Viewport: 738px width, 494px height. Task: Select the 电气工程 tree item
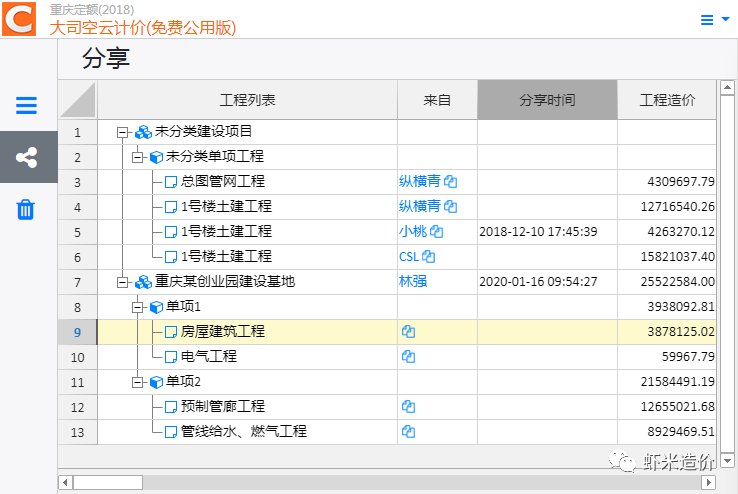(x=209, y=356)
